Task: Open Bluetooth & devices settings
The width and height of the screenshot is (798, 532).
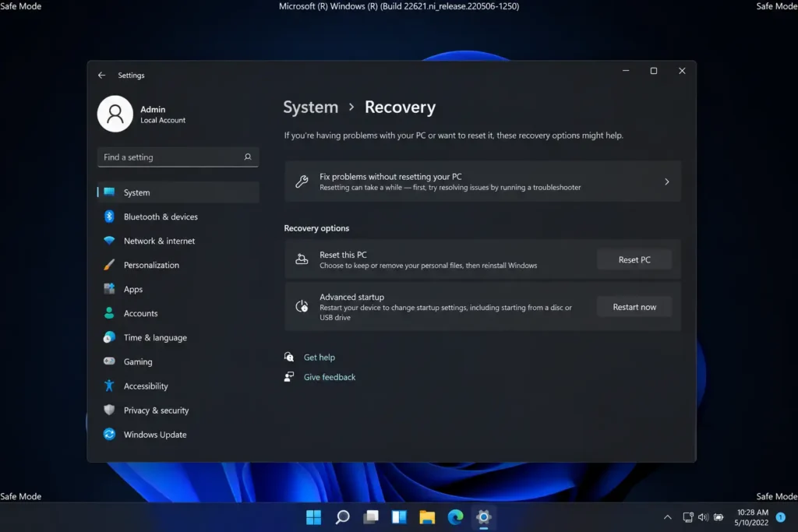Action: click(178, 217)
